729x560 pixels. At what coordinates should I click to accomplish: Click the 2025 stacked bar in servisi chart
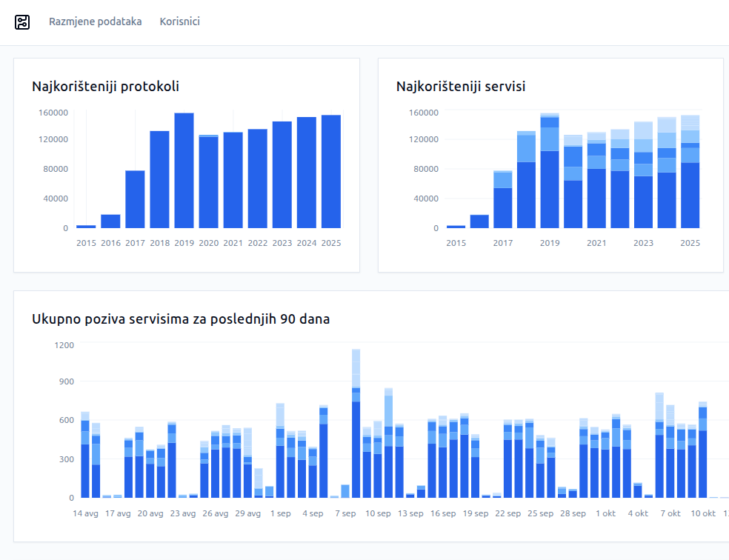pos(690,172)
